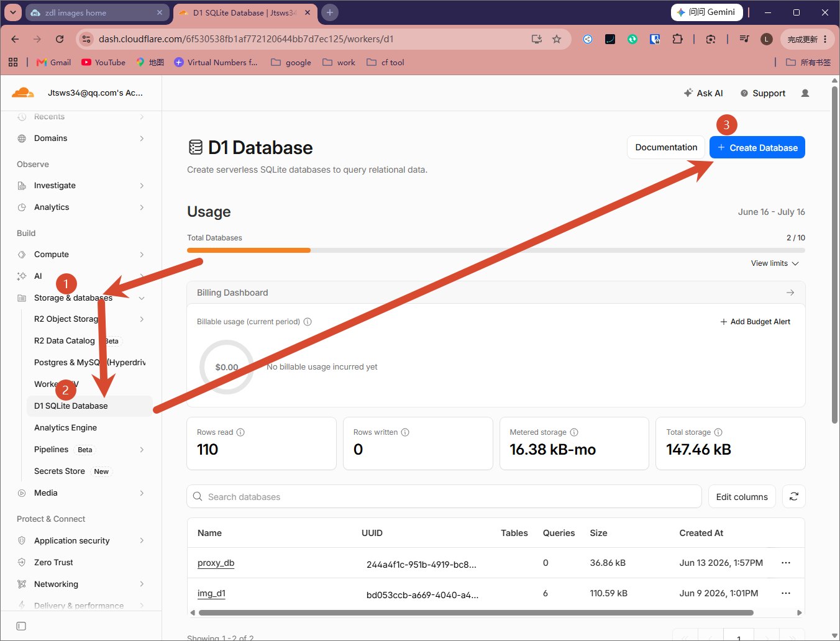Image resolution: width=840 pixels, height=641 pixels.
Task: Click the Total Databases usage progress bar
Action: (496, 250)
